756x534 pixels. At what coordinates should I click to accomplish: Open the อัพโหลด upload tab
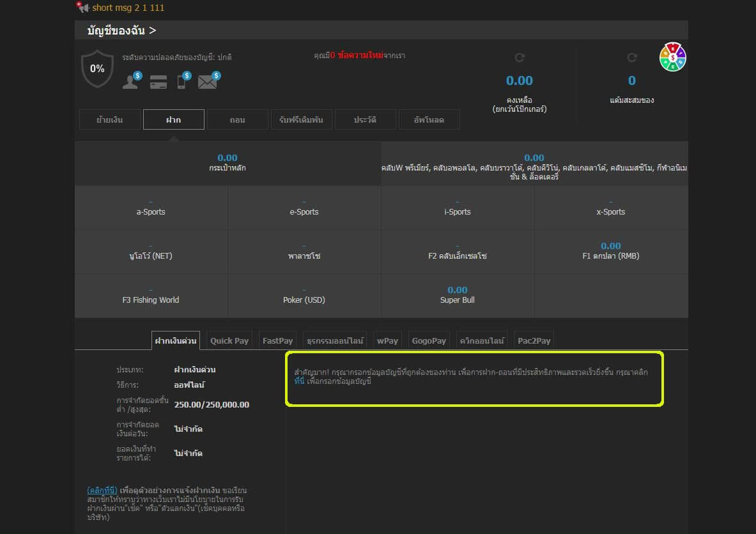tap(429, 119)
